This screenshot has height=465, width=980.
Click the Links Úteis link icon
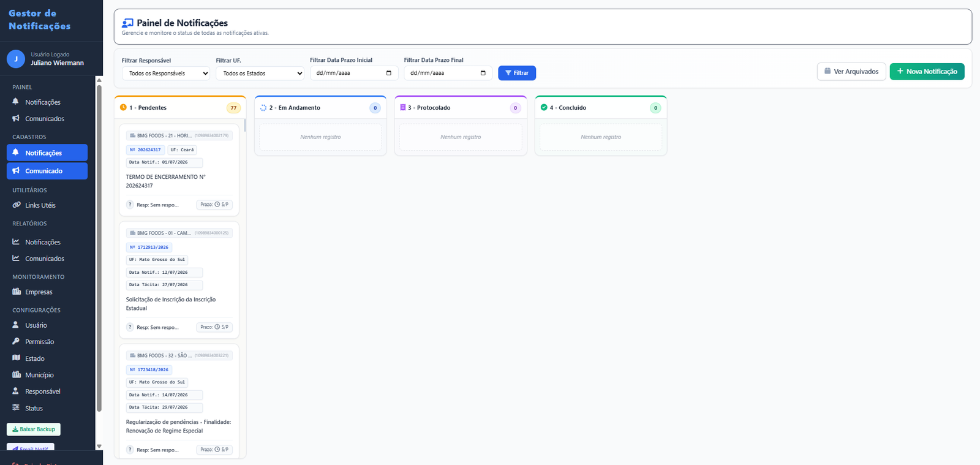click(x=17, y=205)
